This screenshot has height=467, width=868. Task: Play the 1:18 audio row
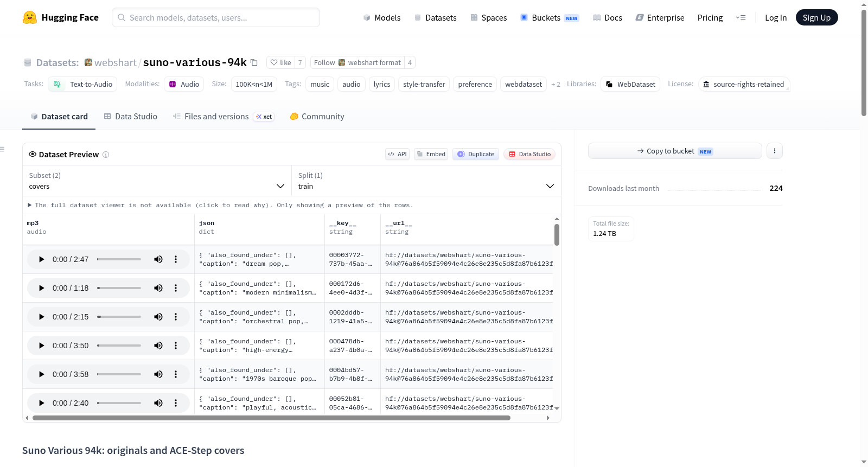[x=41, y=288]
